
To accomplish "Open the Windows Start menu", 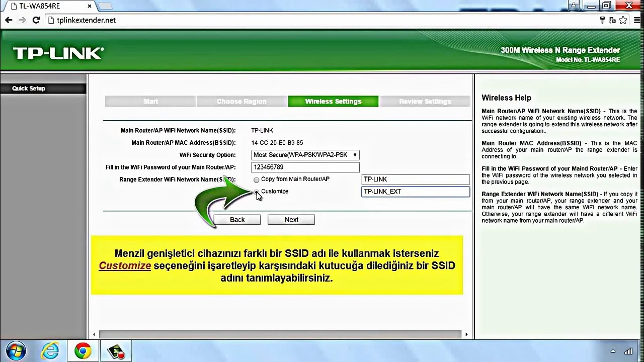I will point(16,350).
